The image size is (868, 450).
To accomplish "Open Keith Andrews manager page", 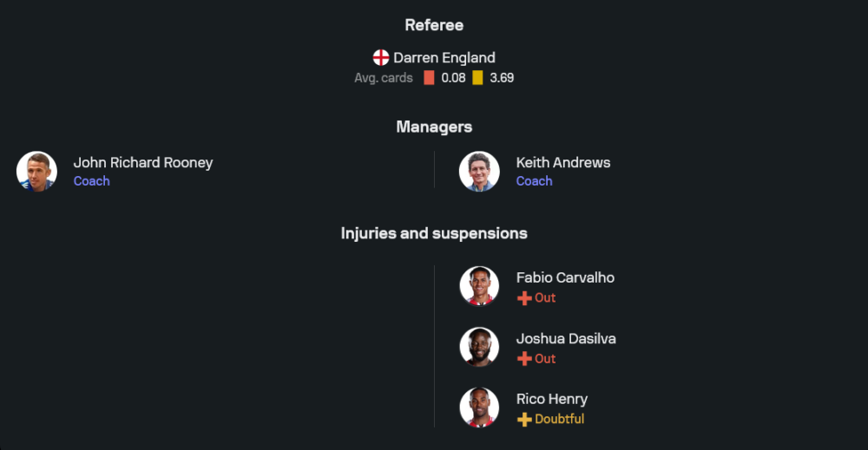I will (x=562, y=162).
